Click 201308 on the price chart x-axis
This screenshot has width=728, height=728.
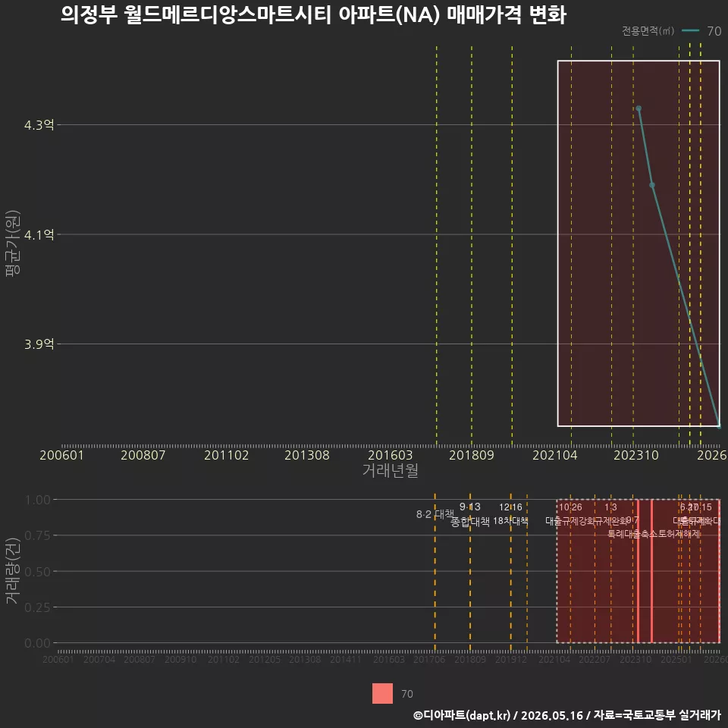(x=307, y=455)
